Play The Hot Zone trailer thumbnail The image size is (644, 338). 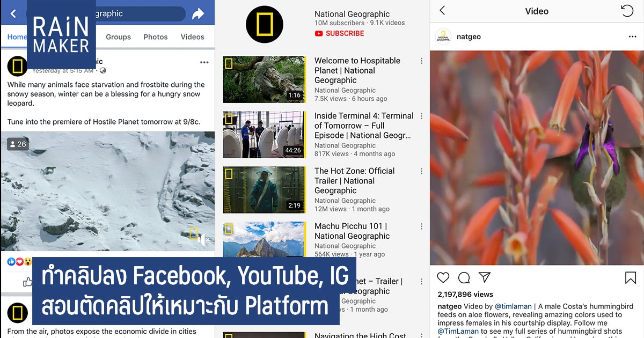pos(265,190)
